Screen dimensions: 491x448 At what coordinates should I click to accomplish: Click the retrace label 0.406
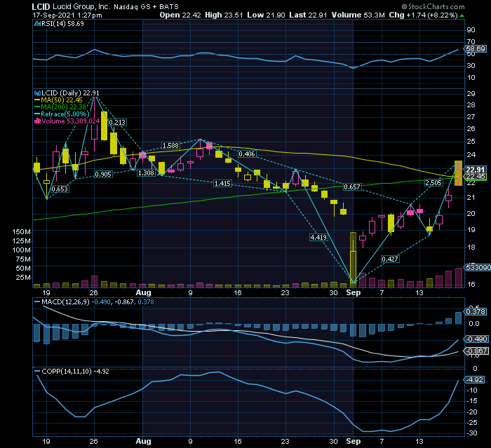[247, 154]
